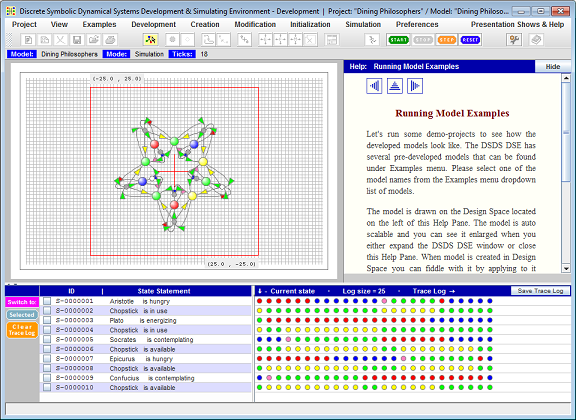Image resolution: width=576 pixels, height=420 pixels.
Task: Click the curved path creation icon
Action: pos(208,40)
